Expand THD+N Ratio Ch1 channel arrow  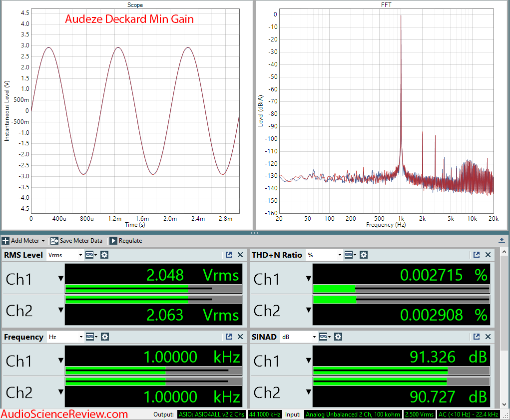pos(309,279)
